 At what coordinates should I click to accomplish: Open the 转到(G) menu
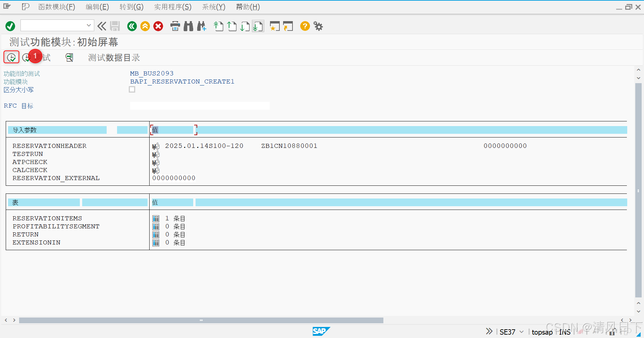point(131,7)
